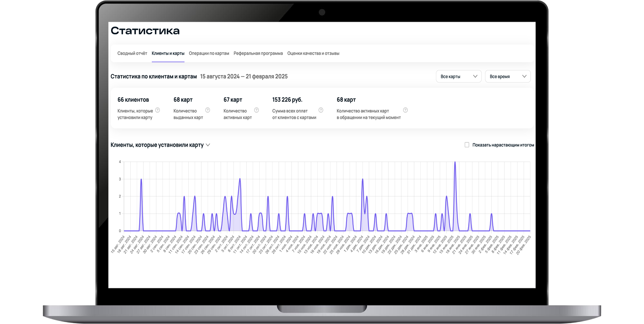The image size is (644, 324).
Task: Click help icon beside active cards in circulation
Action: pos(405,110)
